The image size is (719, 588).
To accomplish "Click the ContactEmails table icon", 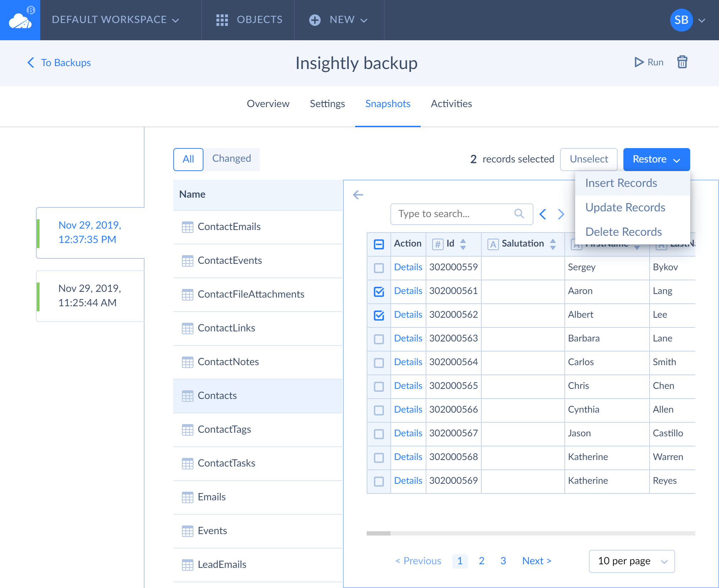I will pos(187,227).
